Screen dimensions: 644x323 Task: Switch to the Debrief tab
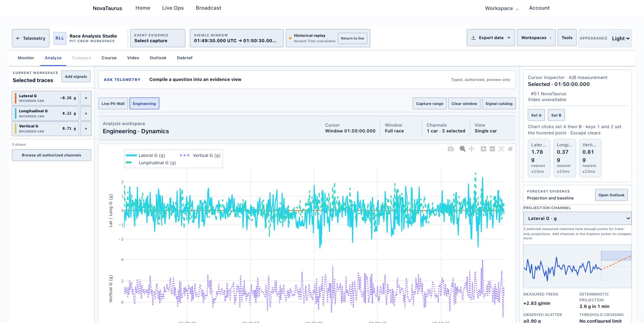coord(185,58)
